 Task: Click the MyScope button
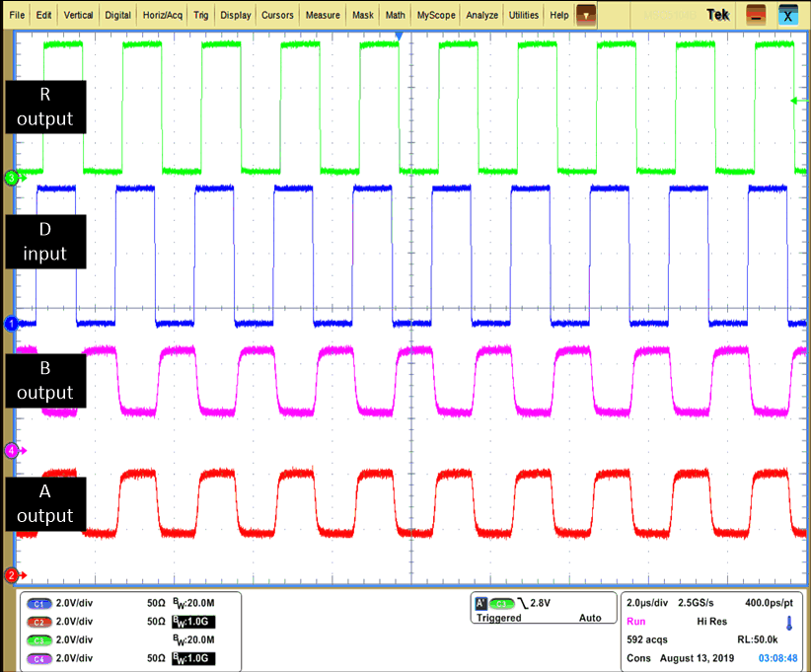(x=435, y=15)
